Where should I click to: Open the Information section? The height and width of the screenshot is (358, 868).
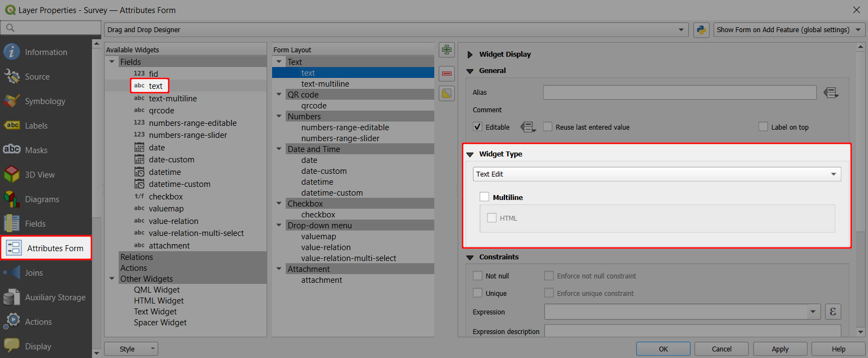pyautogui.click(x=46, y=52)
